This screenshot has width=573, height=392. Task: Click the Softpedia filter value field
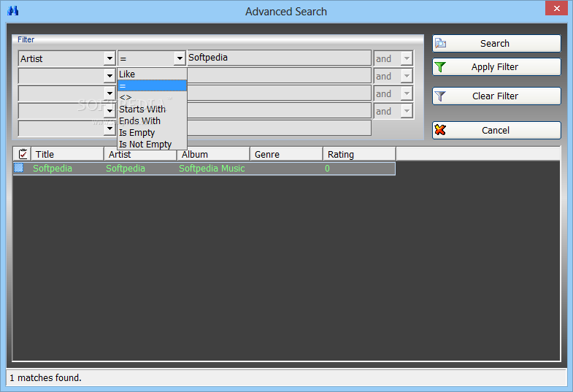(279, 58)
